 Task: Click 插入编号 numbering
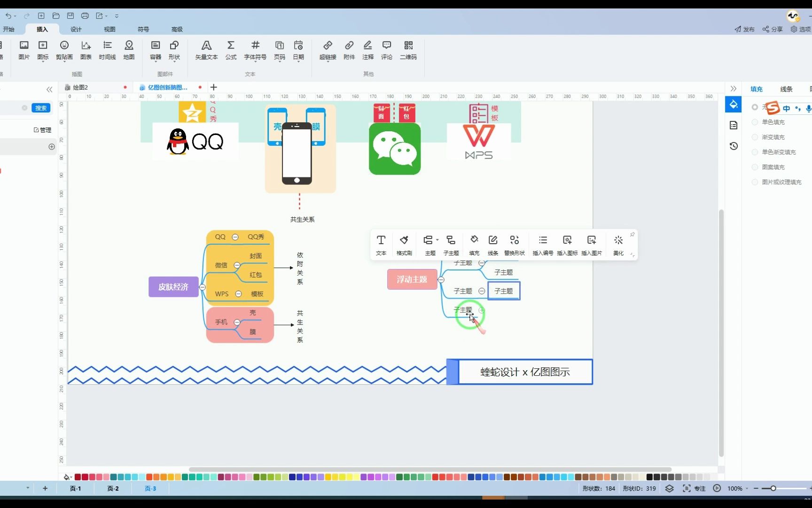click(x=543, y=245)
